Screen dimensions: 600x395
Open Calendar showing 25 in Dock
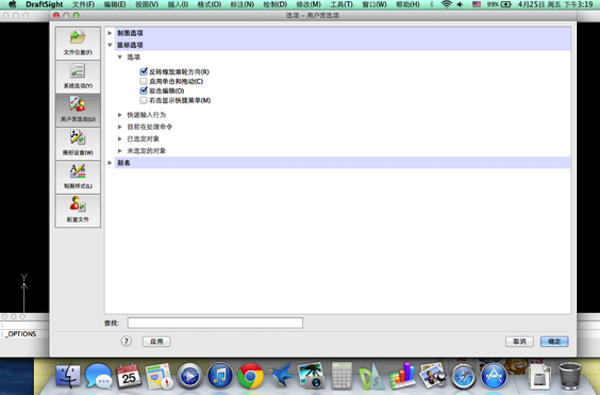pyautogui.click(x=129, y=376)
